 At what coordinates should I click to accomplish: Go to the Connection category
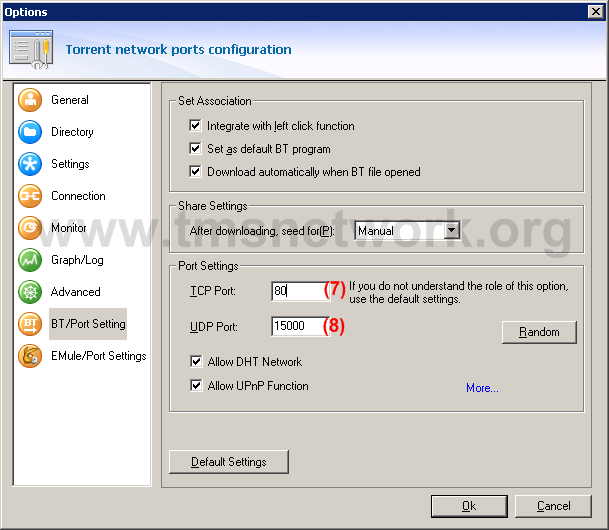click(78, 196)
